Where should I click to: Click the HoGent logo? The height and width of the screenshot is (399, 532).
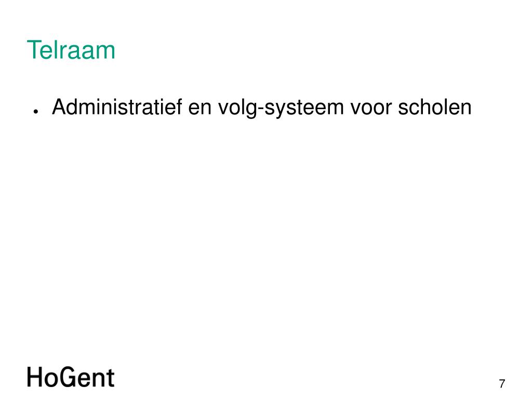(x=71, y=377)
